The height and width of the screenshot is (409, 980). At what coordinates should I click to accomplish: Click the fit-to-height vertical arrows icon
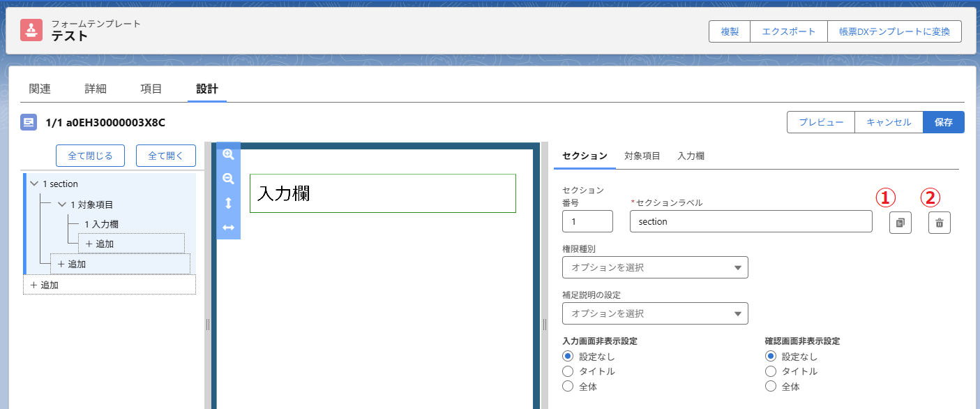228,203
